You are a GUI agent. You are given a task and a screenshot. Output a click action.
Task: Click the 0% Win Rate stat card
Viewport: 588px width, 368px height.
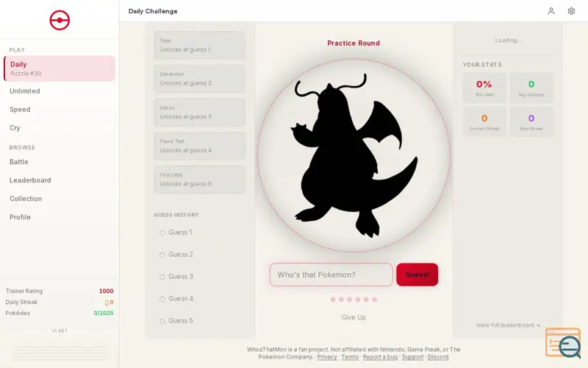click(x=484, y=88)
